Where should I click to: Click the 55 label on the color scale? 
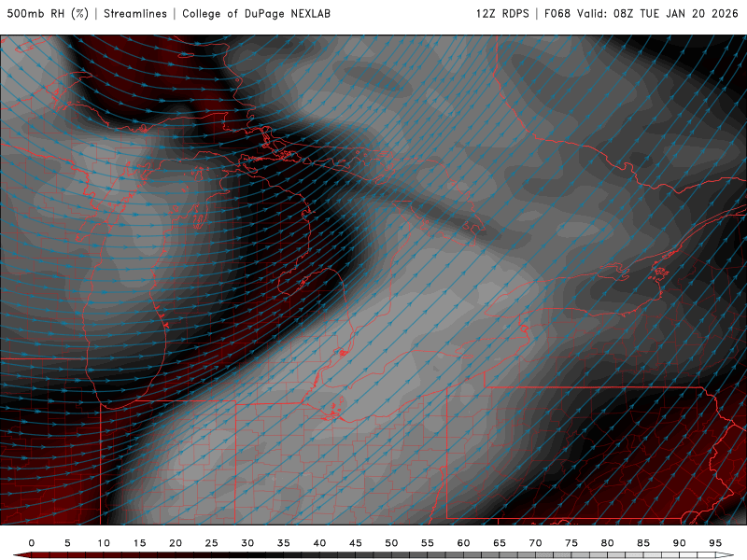pos(428,543)
